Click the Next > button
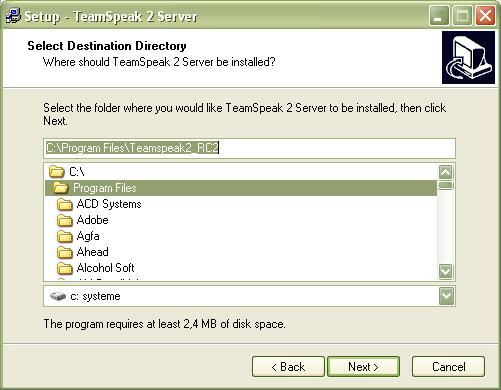The width and height of the screenshot is (501, 390). tap(363, 367)
